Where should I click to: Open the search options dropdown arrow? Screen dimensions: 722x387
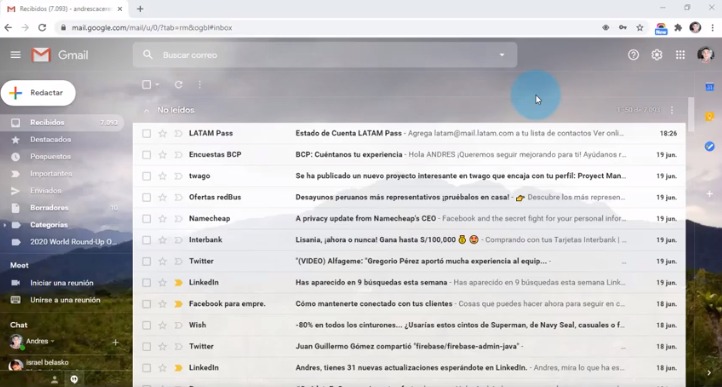click(x=502, y=55)
